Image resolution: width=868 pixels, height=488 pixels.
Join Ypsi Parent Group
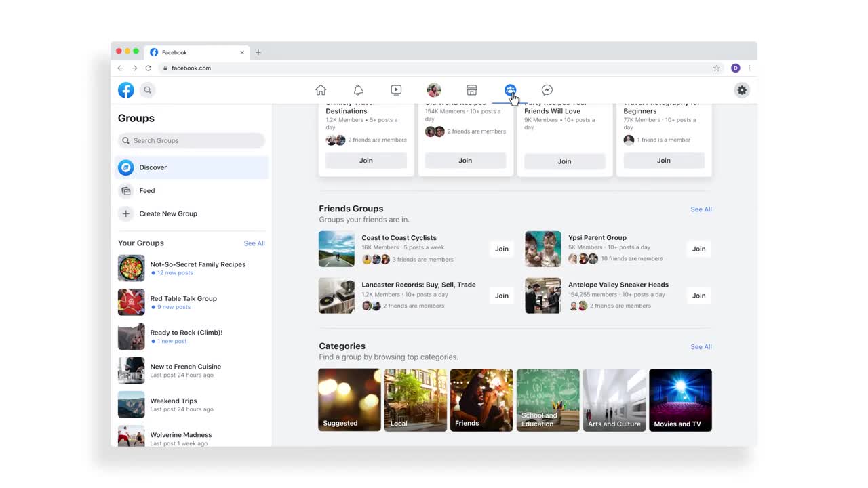pyautogui.click(x=699, y=249)
